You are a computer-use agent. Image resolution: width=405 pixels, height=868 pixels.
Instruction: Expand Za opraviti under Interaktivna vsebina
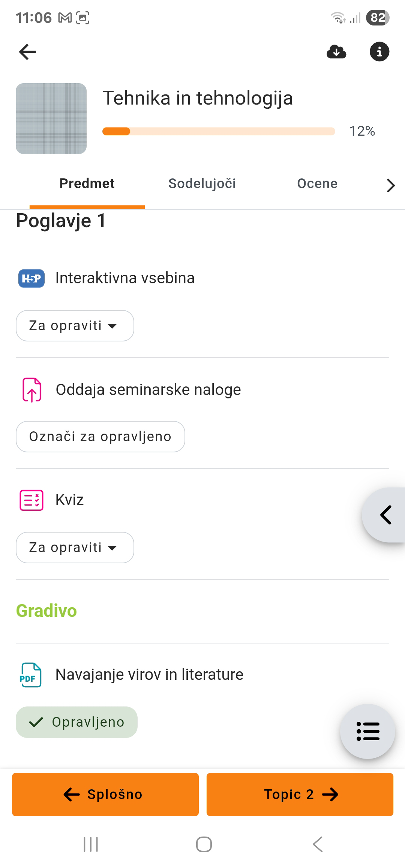(x=75, y=326)
